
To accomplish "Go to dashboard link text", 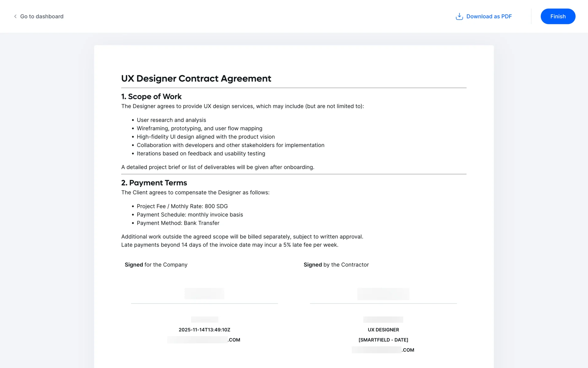I will pyautogui.click(x=42, y=17).
